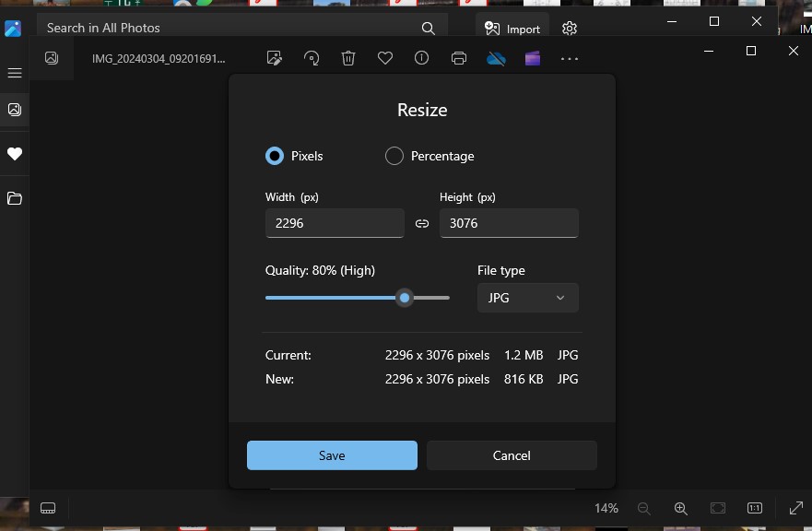Expand the JPG file type dropdown
The height and width of the screenshot is (531, 812).
[527, 298]
